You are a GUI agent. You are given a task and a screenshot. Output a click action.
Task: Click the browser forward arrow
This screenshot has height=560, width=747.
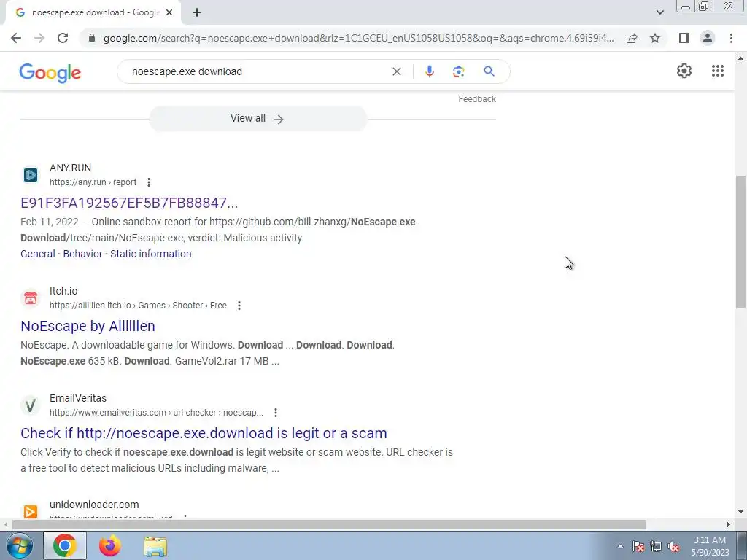[x=39, y=38]
